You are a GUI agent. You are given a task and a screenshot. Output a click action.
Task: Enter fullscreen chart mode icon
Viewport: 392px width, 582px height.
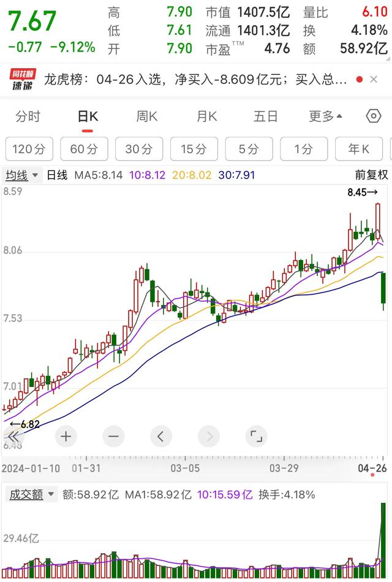(x=256, y=437)
